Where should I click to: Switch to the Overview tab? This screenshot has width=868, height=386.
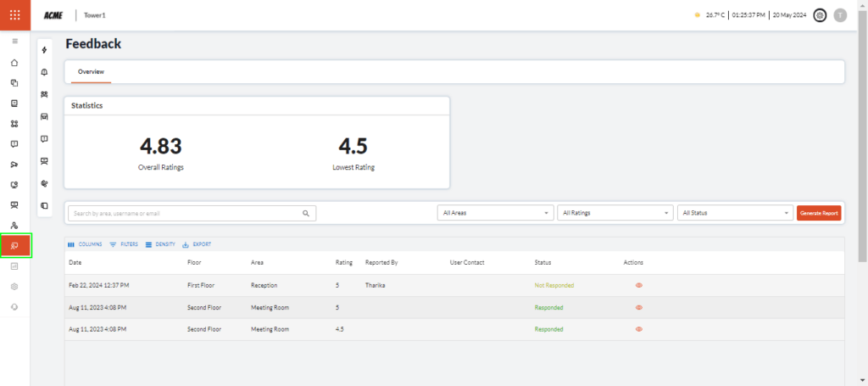pyautogui.click(x=91, y=72)
